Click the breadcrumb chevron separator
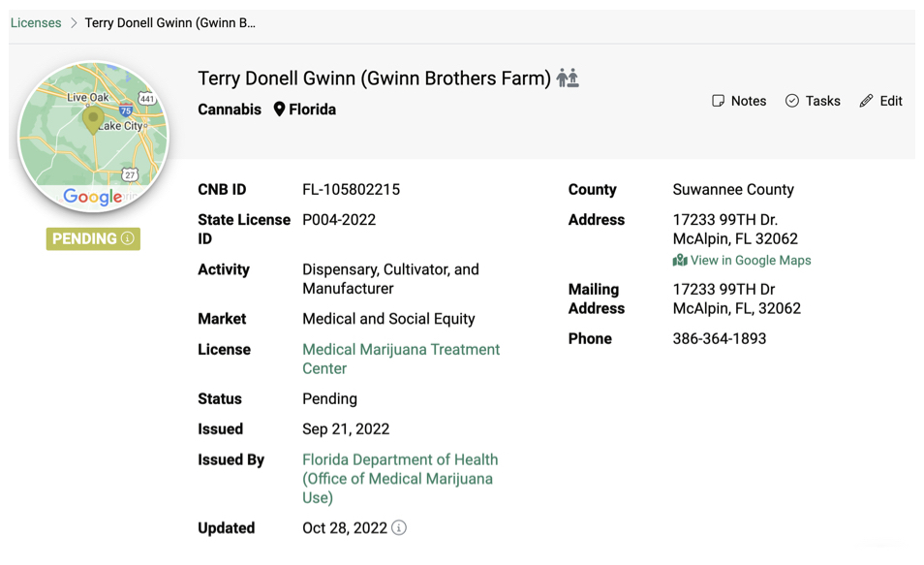The height and width of the screenshot is (565, 924). click(74, 23)
